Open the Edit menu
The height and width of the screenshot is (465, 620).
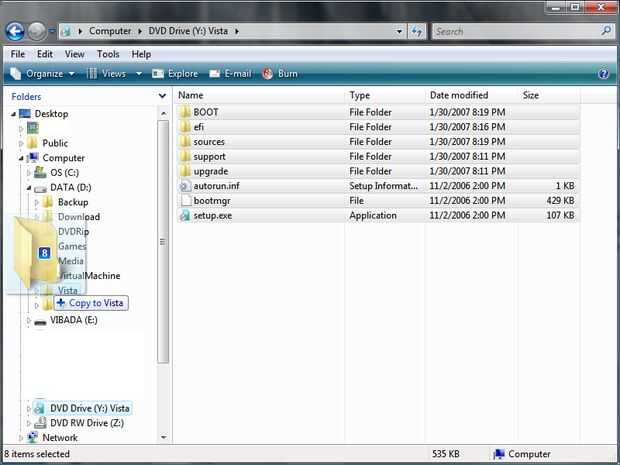coord(45,54)
